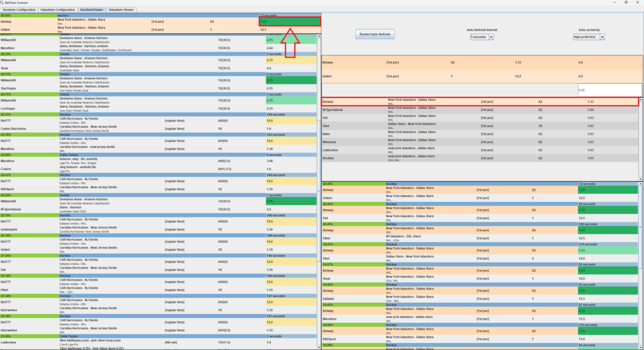Select the Dafabet row with odds 11.5
Screen dimensions: 644x350
pyautogui.click(x=480, y=298)
